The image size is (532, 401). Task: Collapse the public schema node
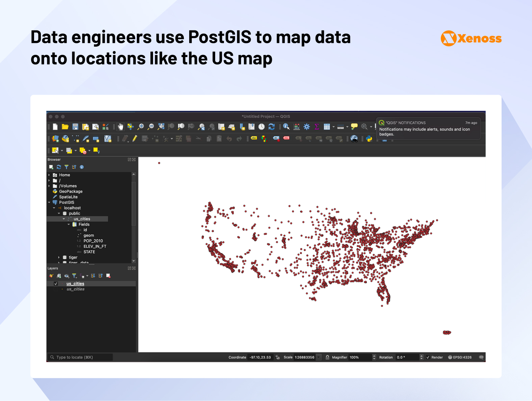[59, 214]
